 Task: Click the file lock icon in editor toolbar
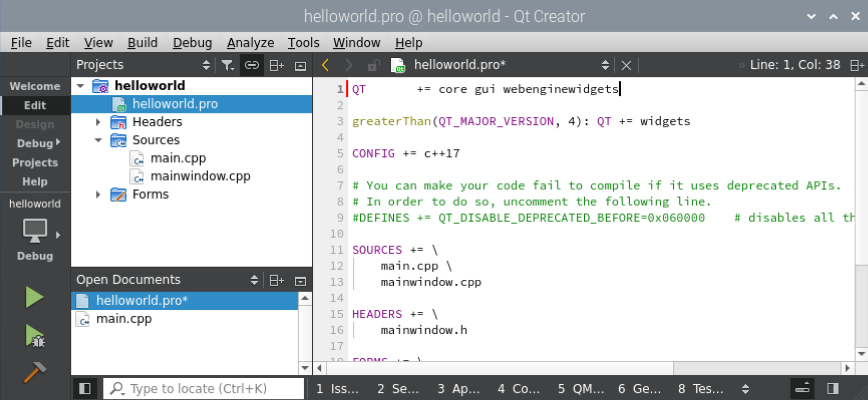coord(373,65)
